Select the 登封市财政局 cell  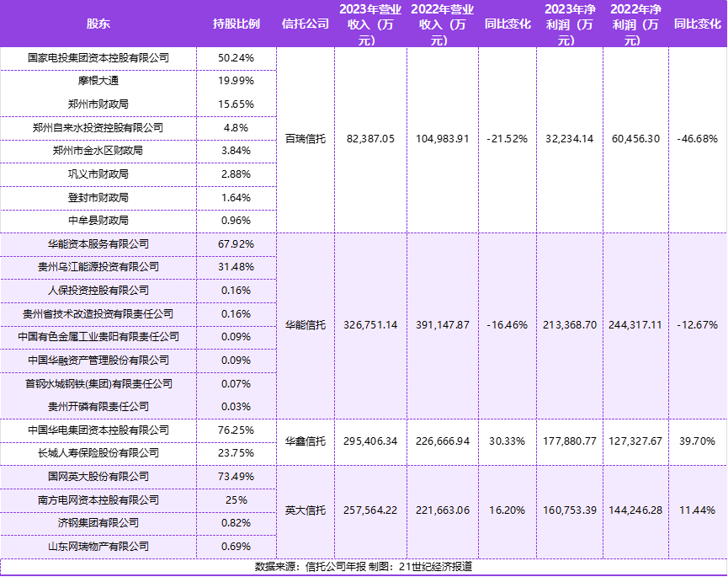(x=98, y=197)
